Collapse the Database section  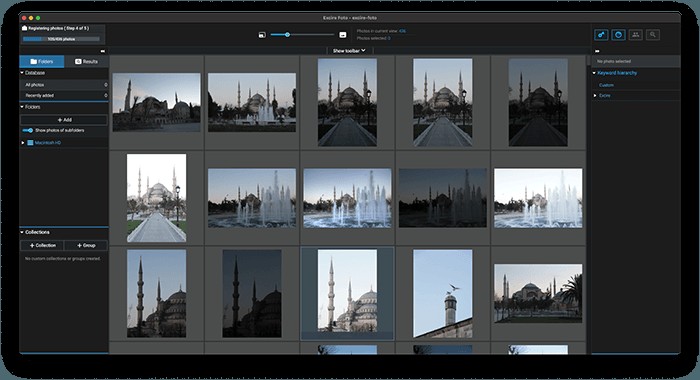click(x=22, y=73)
